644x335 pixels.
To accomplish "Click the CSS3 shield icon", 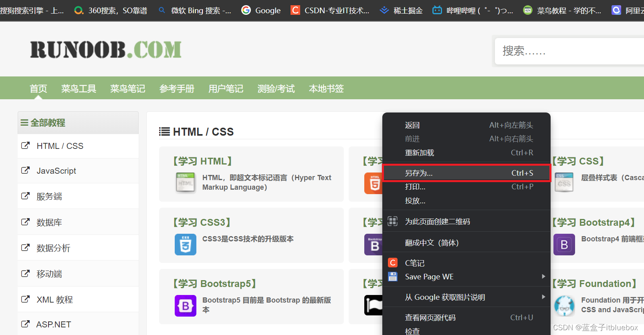I will coord(186,245).
